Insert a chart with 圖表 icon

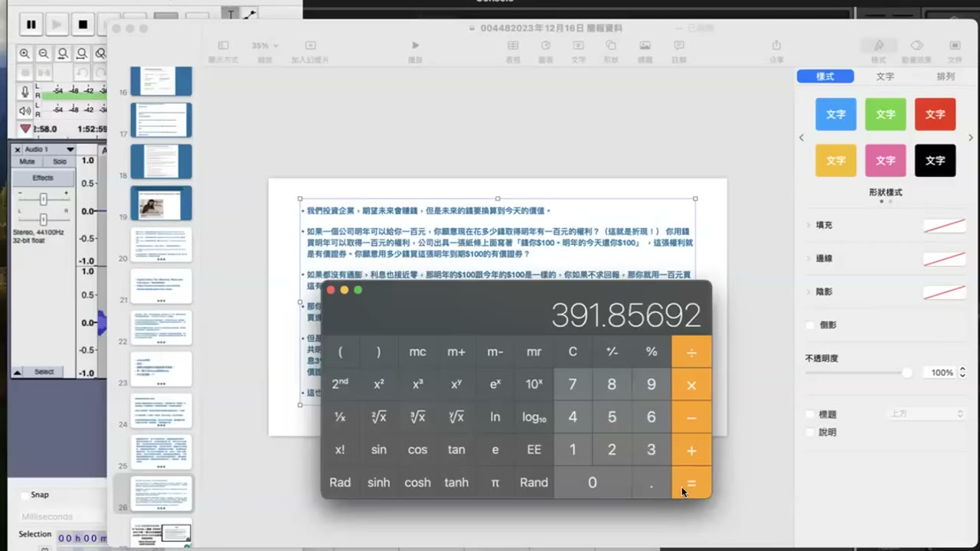click(x=546, y=46)
